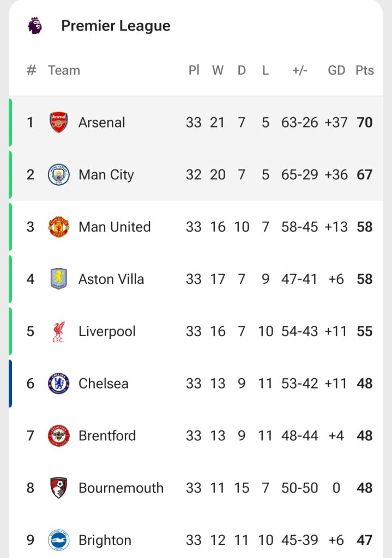Select the W wins column header
Viewport: 392px width, 558px height.
[x=218, y=70]
